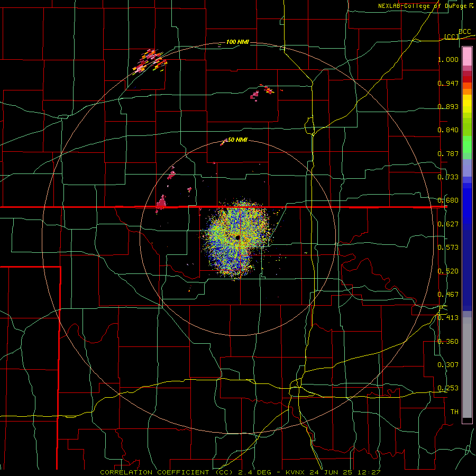This screenshot has height=476, width=476.
Task: Click the 0.627 color scale value
Action: [448, 224]
